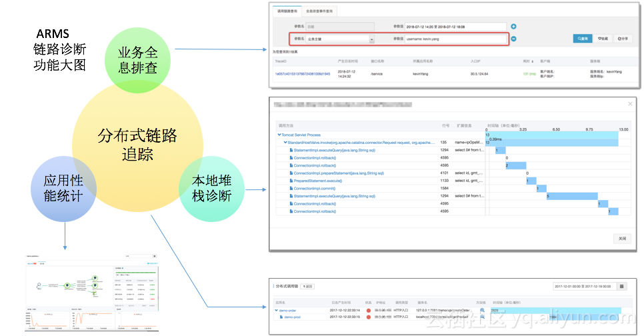Image resolution: width=644 pixels, height=336 pixels.
Task: Click the 分布式链路追踪 yellow circle
Action: 137,146
